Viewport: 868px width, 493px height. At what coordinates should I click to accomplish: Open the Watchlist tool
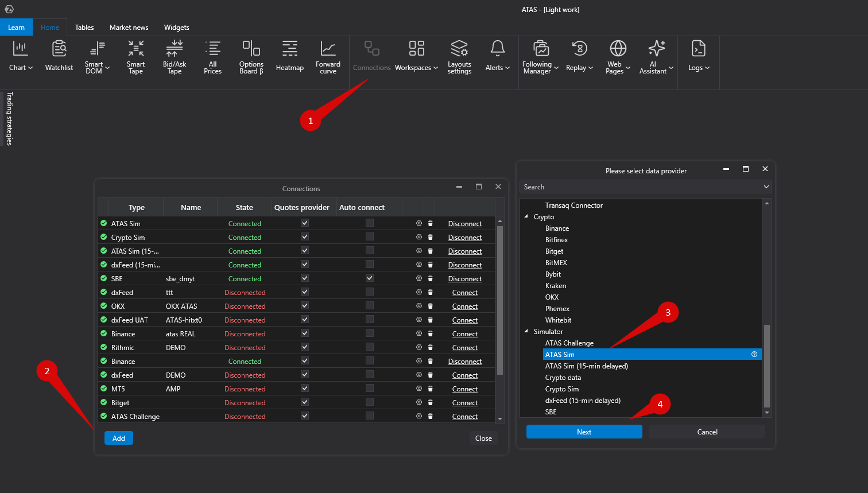coord(59,56)
